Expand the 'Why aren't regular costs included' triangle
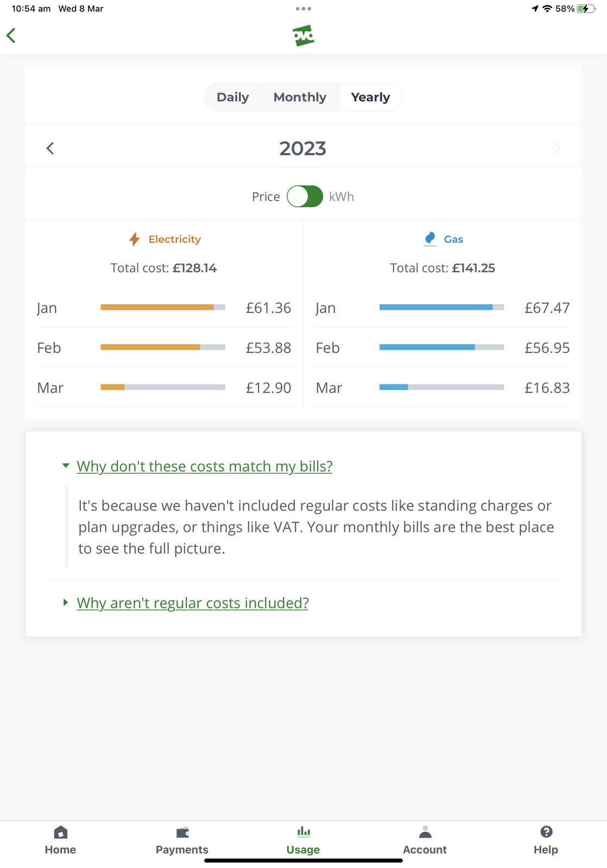The width and height of the screenshot is (607, 868). tap(66, 603)
